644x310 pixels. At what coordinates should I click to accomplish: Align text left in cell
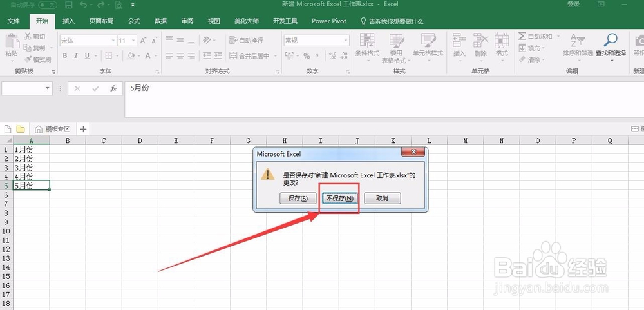click(169, 55)
